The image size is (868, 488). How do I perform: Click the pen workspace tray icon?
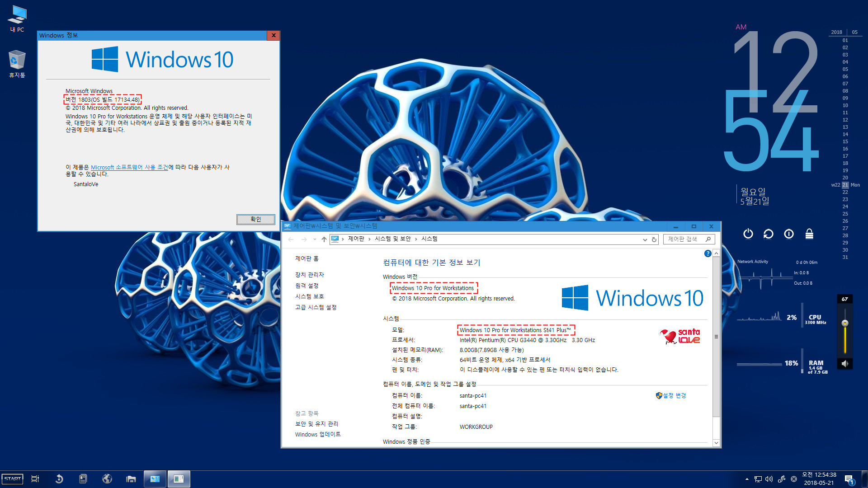[x=781, y=479]
